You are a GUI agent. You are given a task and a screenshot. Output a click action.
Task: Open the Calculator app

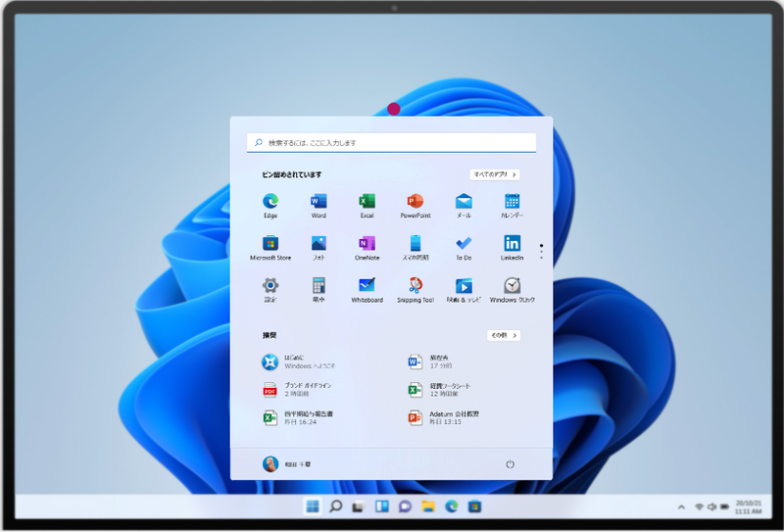coord(318,290)
